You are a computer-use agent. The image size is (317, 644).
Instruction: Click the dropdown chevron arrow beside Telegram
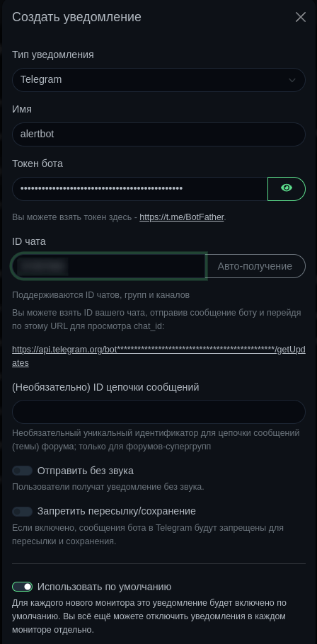click(x=292, y=80)
